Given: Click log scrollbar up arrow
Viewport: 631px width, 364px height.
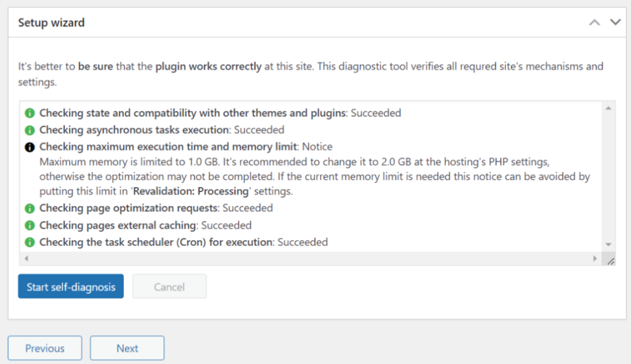Looking at the screenshot, I should click(x=608, y=108).
